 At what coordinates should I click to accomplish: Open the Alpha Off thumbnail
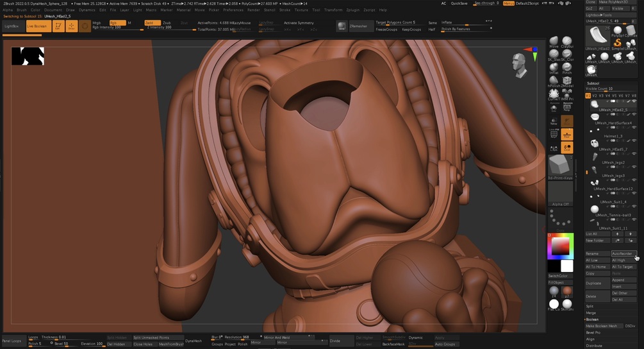(x=560, y=193)
